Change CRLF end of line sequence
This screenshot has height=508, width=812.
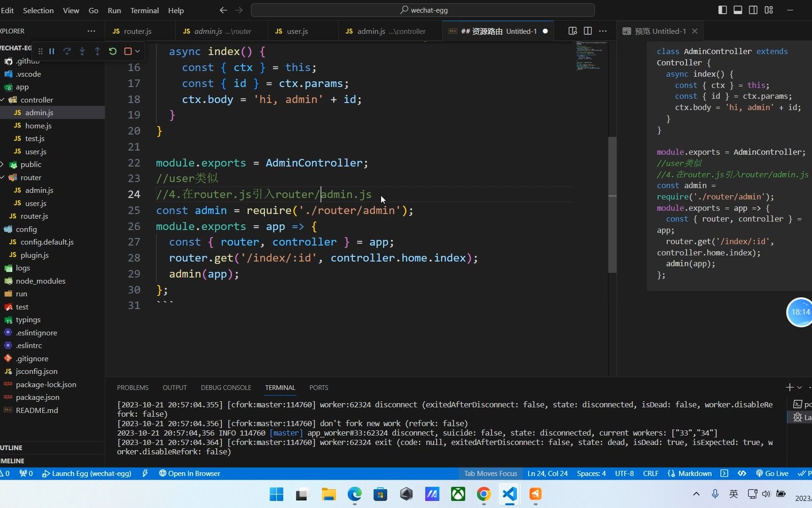point(651,473)
